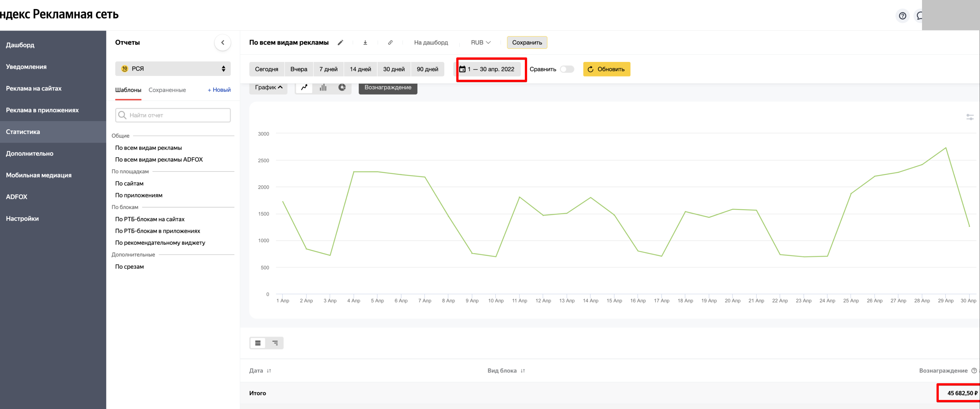Switch to pie chart view icon

tap(342, 88)
